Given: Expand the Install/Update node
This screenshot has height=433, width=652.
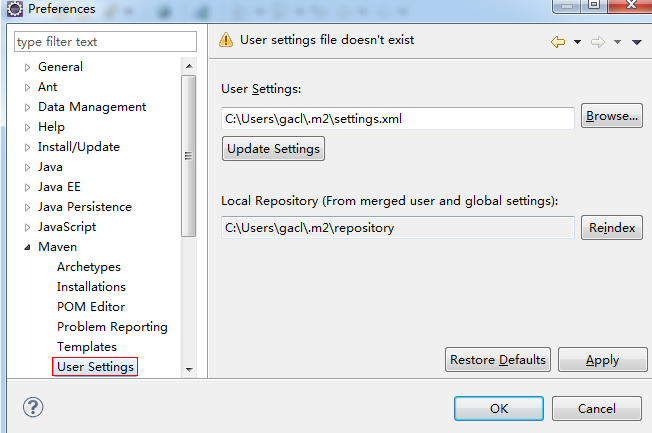Looking at the screenshot, I should pyautogui.click(x=27, y=147).
